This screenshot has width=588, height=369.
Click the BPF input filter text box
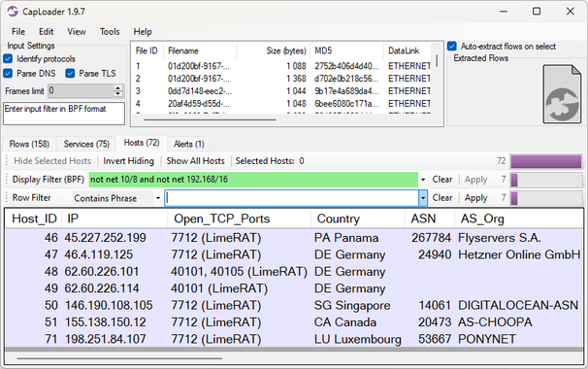click(64, 114)
